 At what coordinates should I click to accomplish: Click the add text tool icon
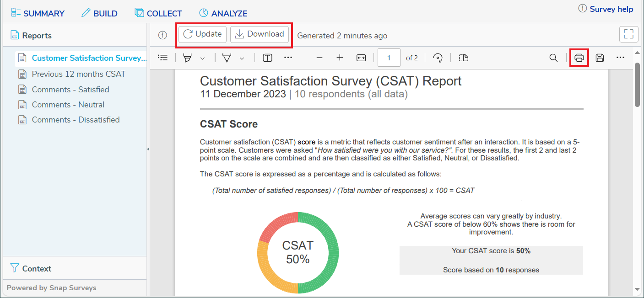267,58
